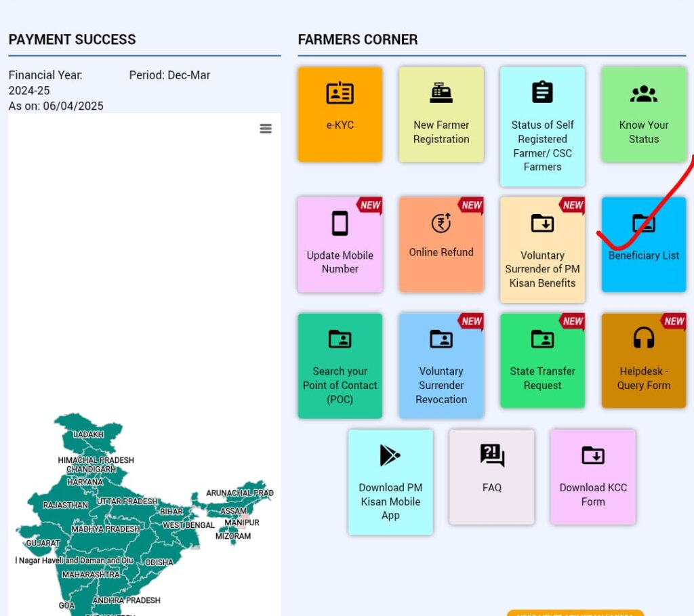Open New Farmer Registration text
This screenshot has width=694, height=616.
click(x=441, y=132)
